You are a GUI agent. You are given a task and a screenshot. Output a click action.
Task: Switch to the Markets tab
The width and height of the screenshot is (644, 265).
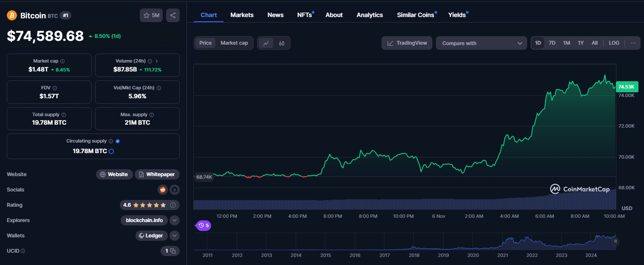point(242,15)
